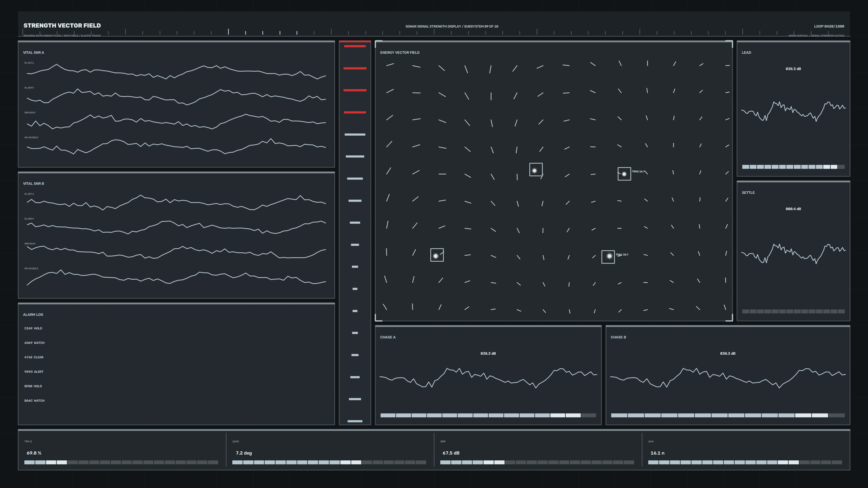Click the LEAD panel title on the right

[x=746, y=53]
